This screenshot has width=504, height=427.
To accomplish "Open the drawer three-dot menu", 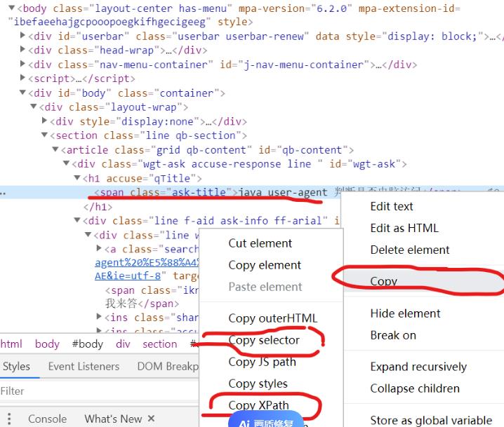I will pos(9,419).
